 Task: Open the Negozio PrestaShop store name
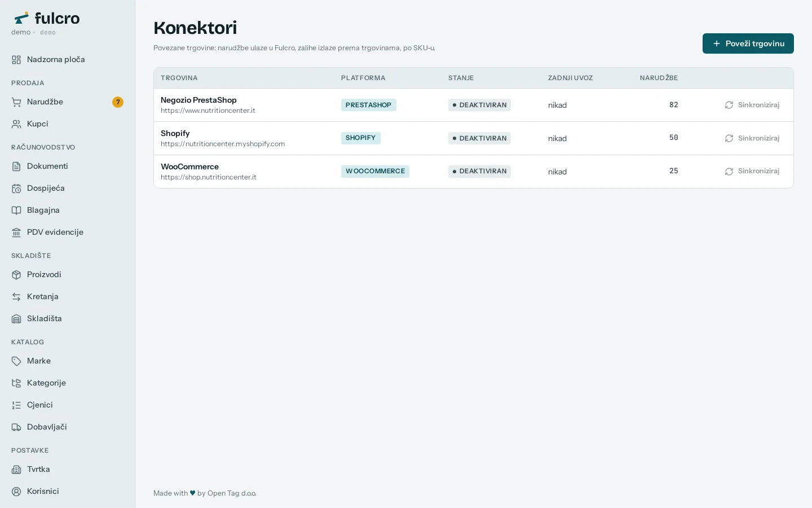198,100
